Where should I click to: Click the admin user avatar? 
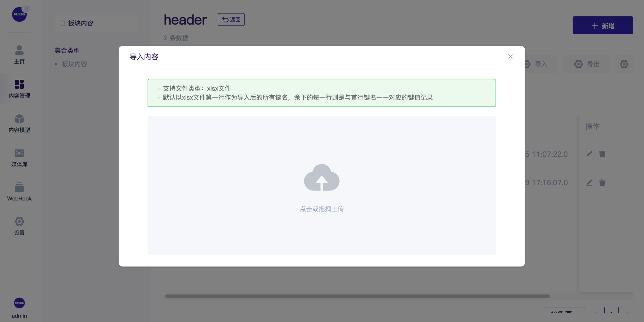(19, 303)
